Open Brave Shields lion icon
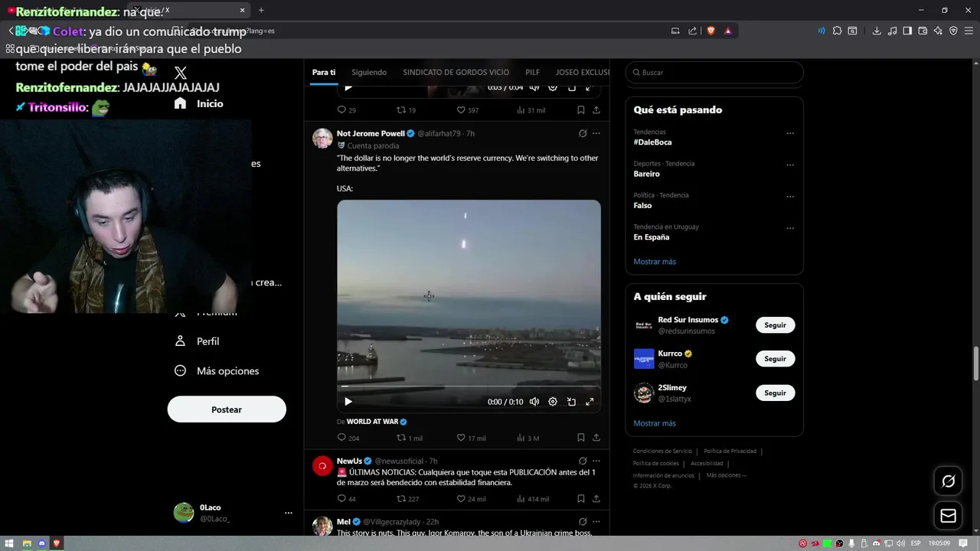Image resolution: width=980 pixels, height=551 pixels. pyautogui.click(x=710, y=31)
